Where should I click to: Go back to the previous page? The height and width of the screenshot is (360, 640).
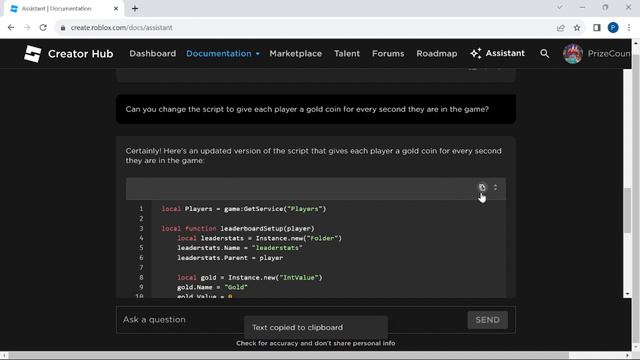point(11,28)
